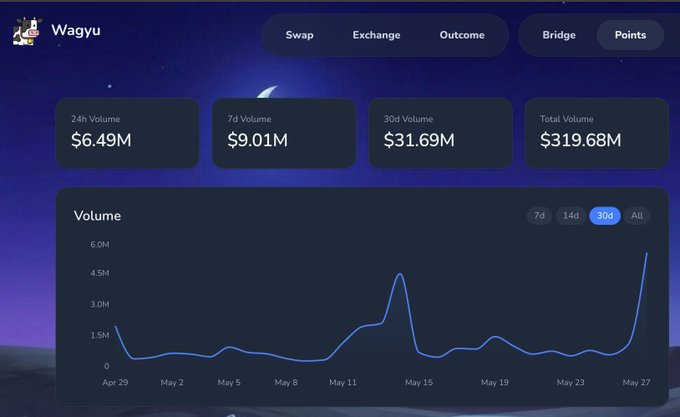
Task: Select the Points tab
Action: [630, 35]
